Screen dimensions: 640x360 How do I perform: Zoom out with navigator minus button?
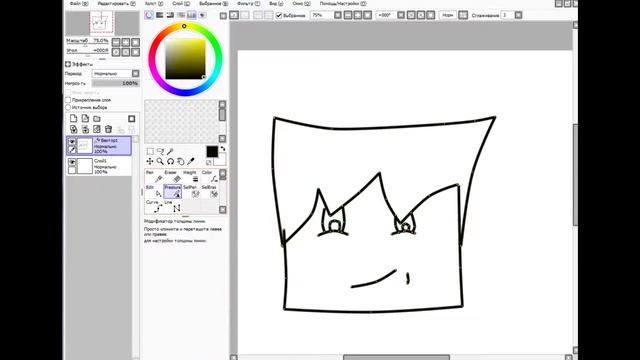(x=116, y=42)
